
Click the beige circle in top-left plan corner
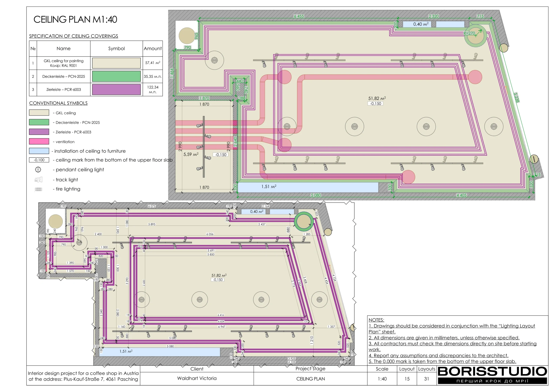tap(187, 36)
